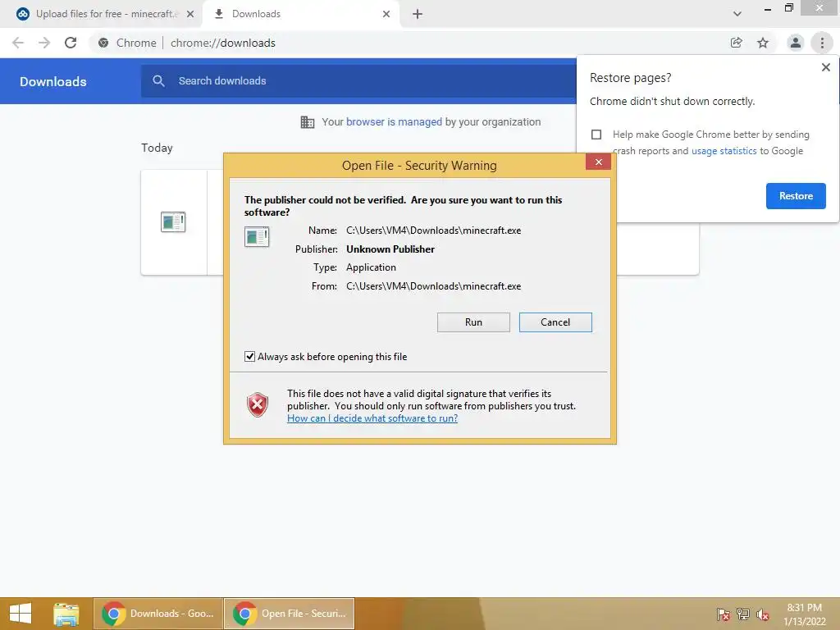
Task: Open File Explorer from taskbar
Action: point(66,614)
